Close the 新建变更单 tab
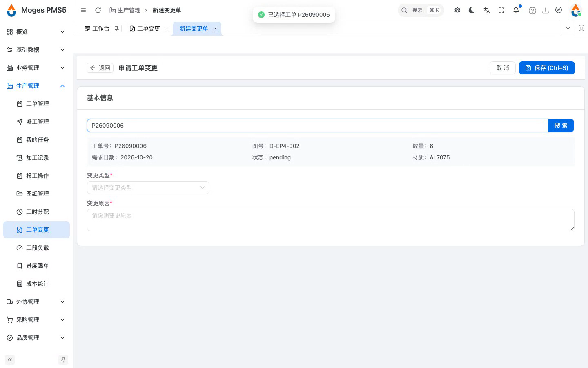This screenshot has height=368, width=588. [x=215, y=29]
